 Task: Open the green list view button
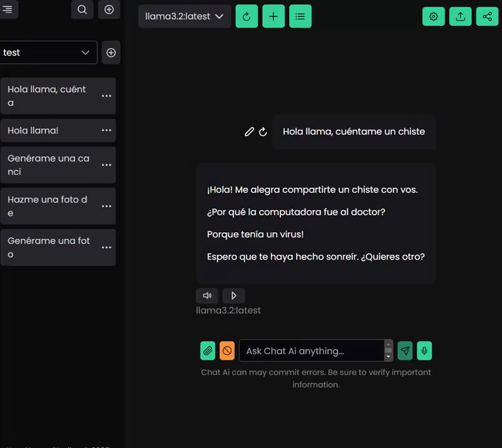[300, 17]
